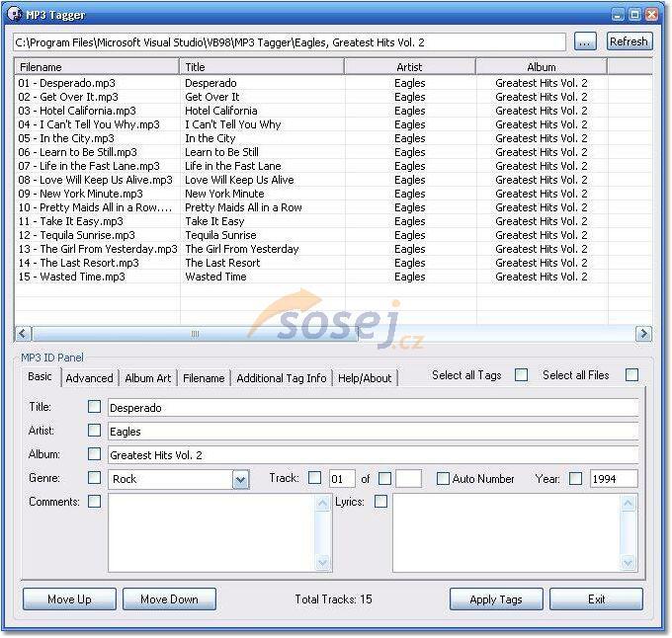
Task: Click the left arrow of the horizontal scrollbar
Action: pyautogui.click(x=23, y=334)
